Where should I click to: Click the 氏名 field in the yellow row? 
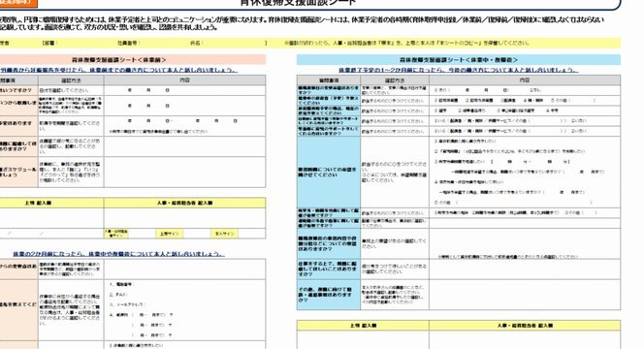[197, 43]
